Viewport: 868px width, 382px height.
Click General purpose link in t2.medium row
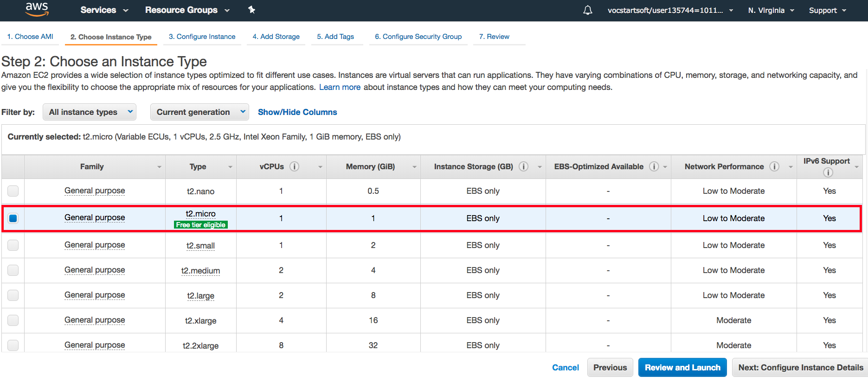coord(95,270)
